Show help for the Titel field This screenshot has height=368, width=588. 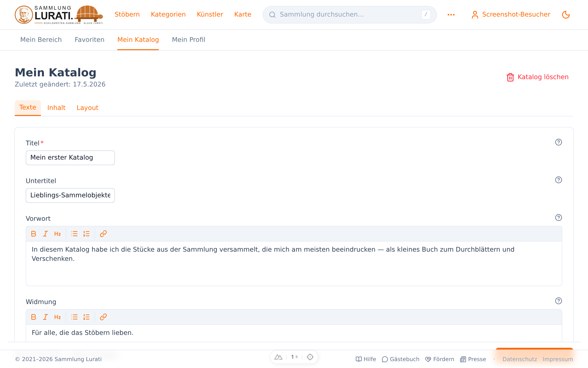tap(558, 142)
